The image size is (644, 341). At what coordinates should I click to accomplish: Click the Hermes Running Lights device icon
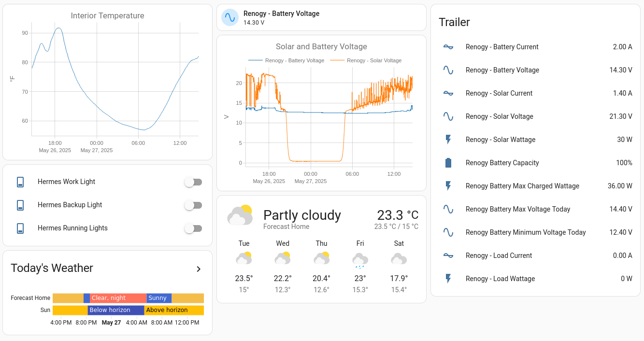click(x=20, y=228)
